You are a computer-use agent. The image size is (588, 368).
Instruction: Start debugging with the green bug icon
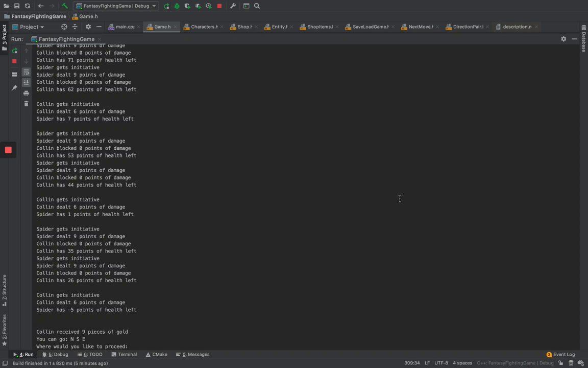pos(177,6)
